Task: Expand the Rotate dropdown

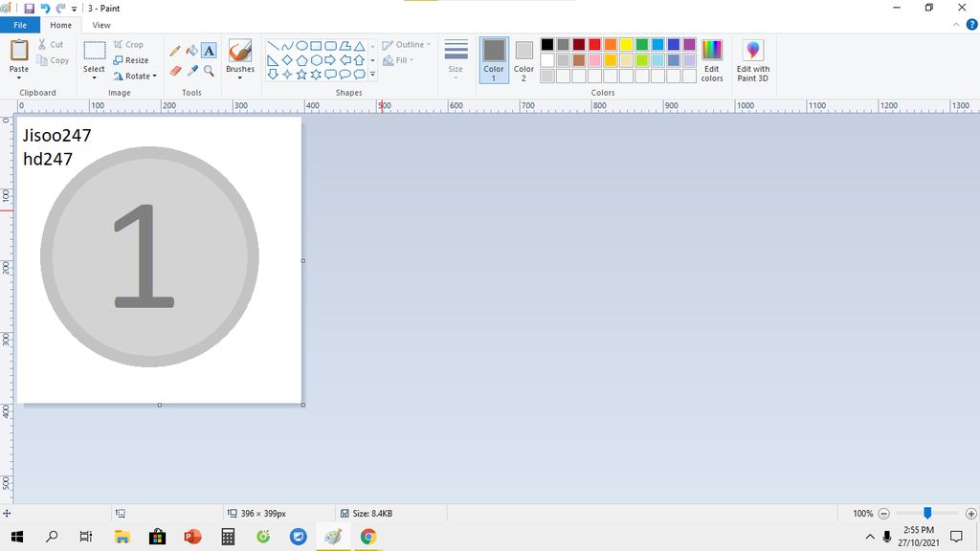Action: (x=154, y=76)
